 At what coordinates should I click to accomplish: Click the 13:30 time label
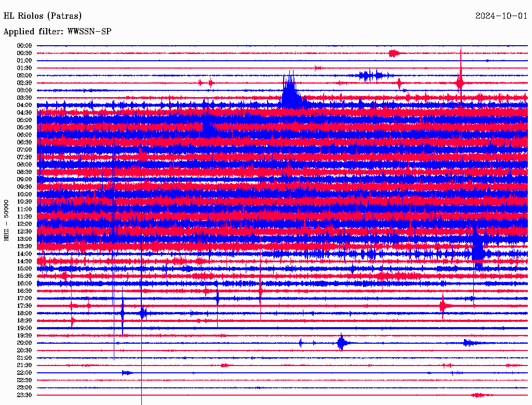pos(24,247)
